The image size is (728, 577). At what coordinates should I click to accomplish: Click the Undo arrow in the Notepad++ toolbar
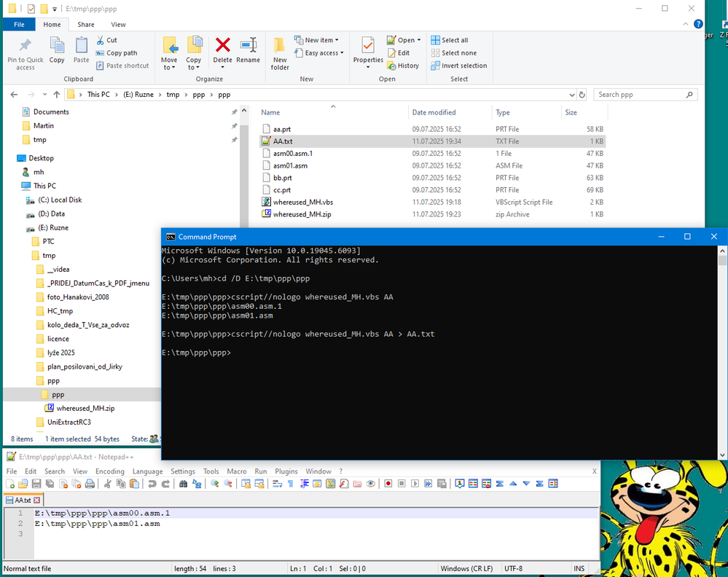[x=152, y=484]
